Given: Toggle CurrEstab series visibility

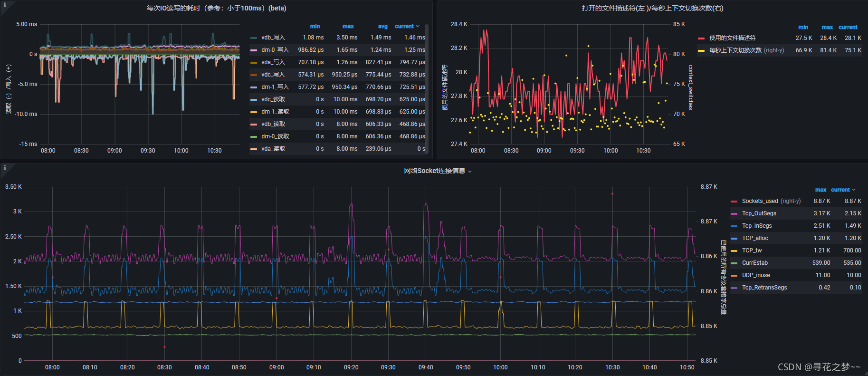Looking at the screenshot, I should [755, 263].
